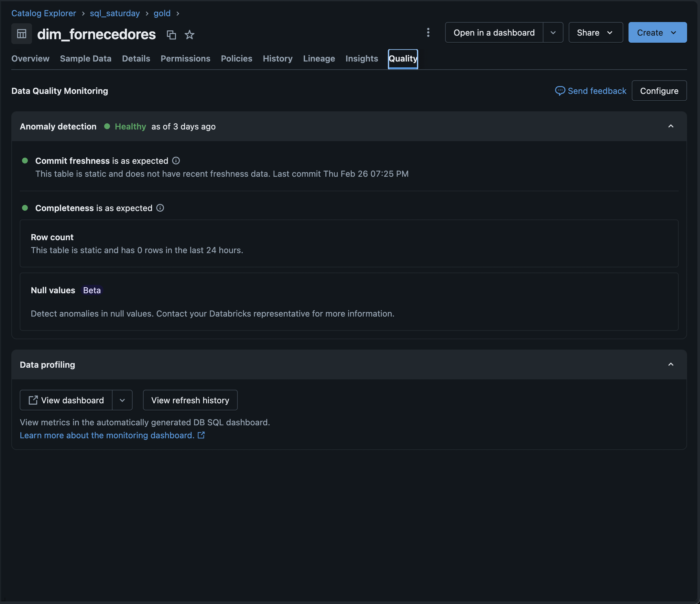
Task: Click Open in a dashboard button
Action: click(x=494, y=33)
